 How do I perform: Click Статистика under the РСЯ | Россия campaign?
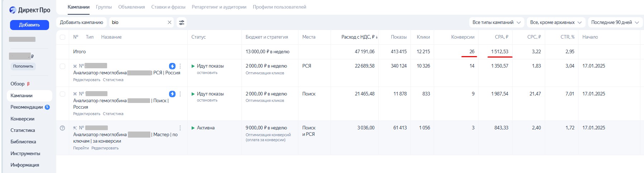pos(113,80)
